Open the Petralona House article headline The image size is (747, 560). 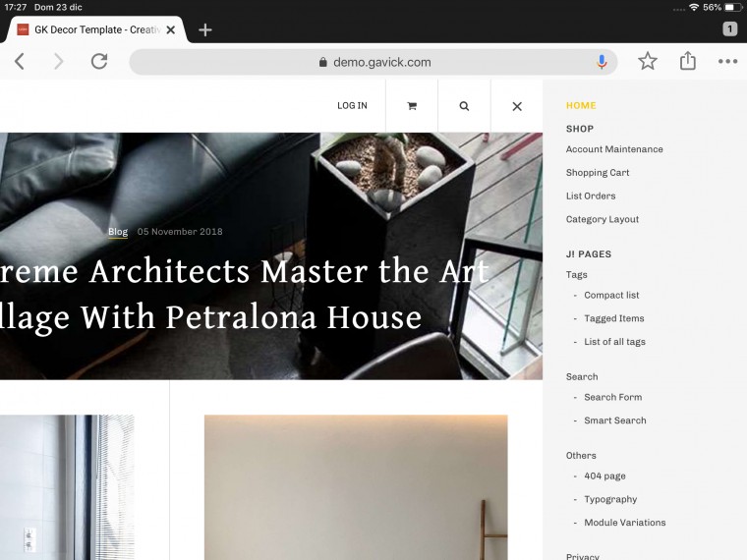(x=245, y=295)
